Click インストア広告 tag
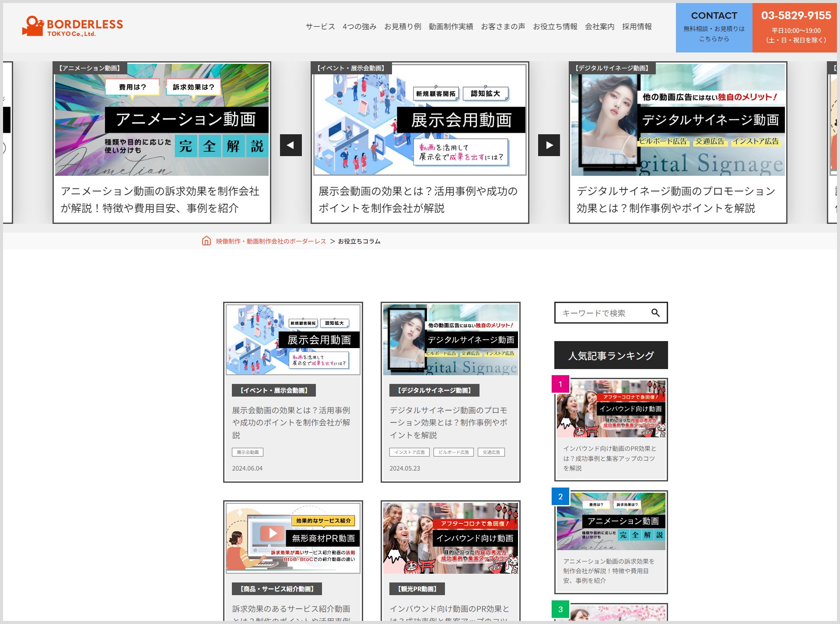 pyautogui.click(x=409, y=452)
